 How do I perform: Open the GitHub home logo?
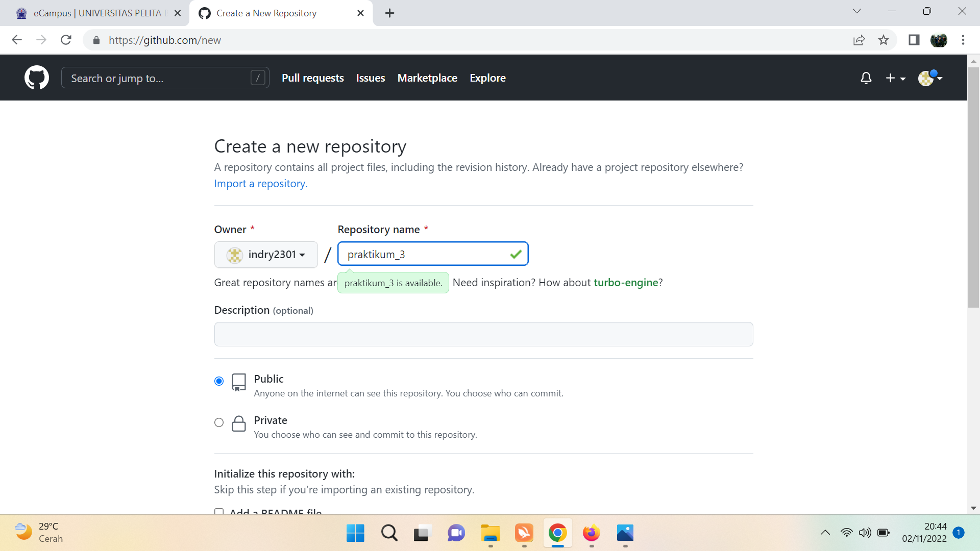click(37, 78)
